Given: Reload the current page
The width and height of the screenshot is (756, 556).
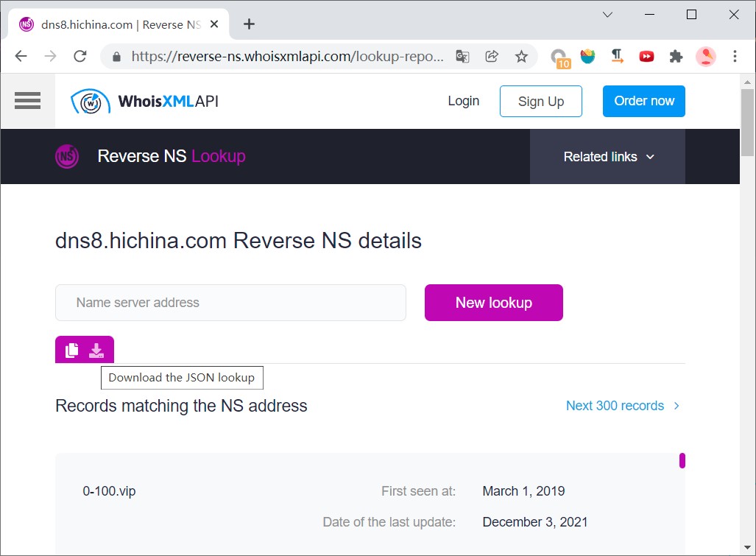Looking at the screenshot, I should click(80, 57).
